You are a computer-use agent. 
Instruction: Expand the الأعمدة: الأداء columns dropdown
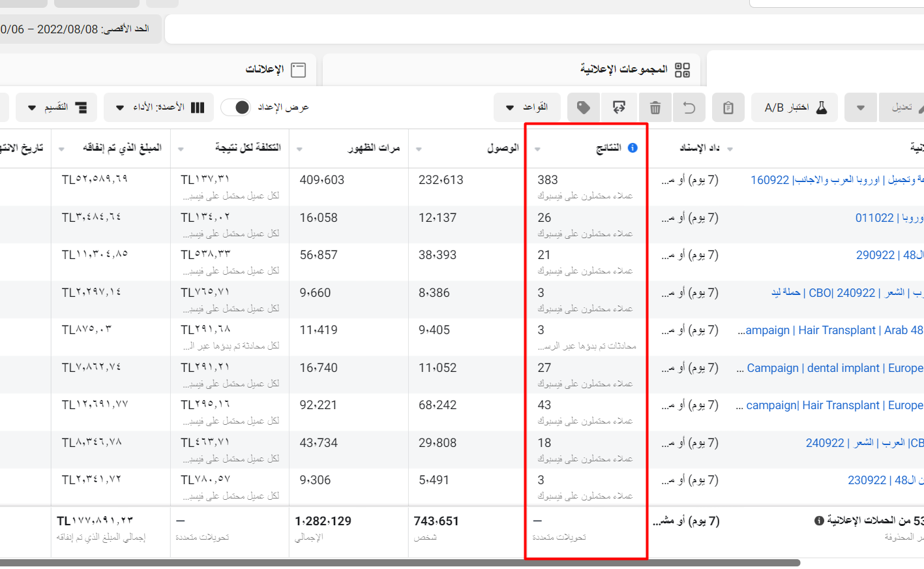pyautogui.click(x=158, y=107)
